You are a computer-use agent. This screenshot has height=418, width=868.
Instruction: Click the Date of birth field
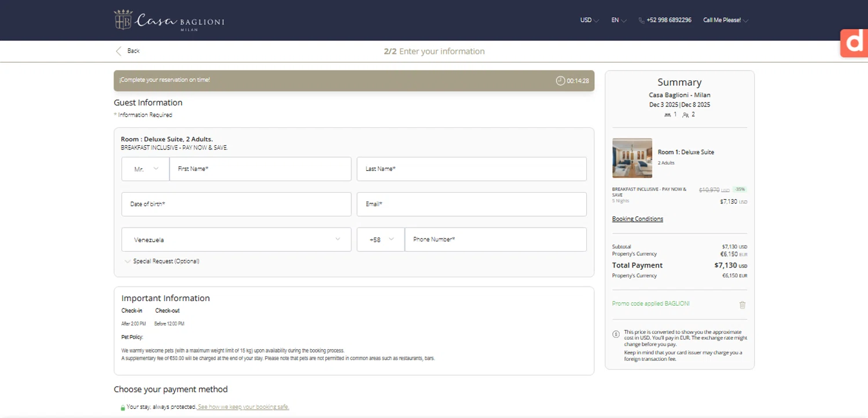[x=236, y=204]
